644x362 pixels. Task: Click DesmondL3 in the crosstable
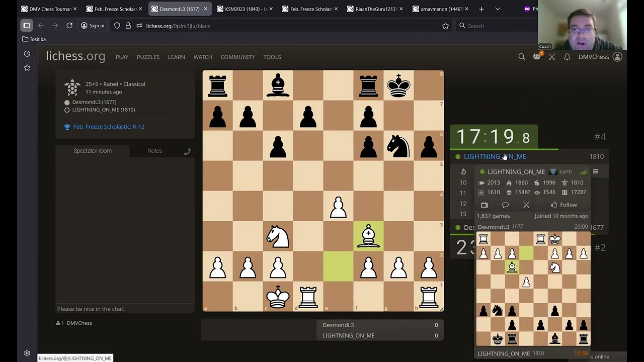click(x=338, y=325)
